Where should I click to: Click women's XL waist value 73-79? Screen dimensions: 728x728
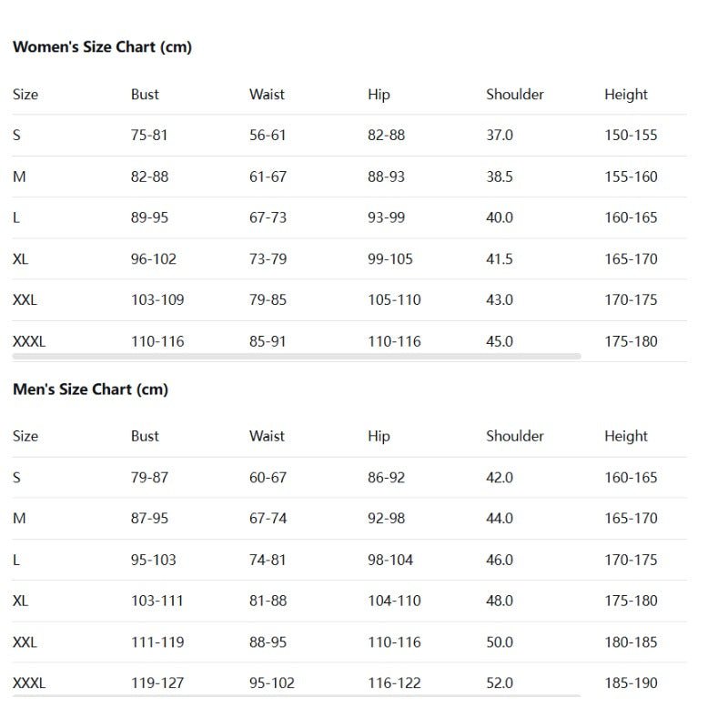[268, 259]
